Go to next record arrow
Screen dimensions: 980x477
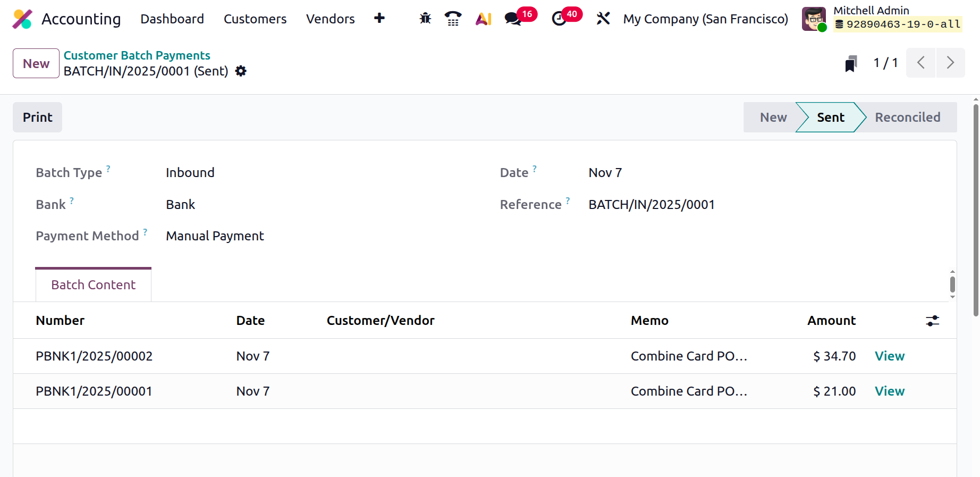click(950, 63)
